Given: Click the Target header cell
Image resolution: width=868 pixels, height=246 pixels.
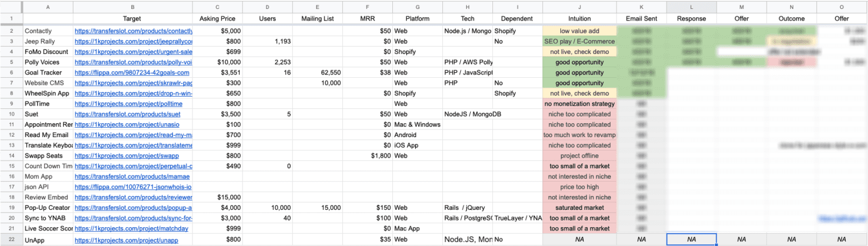Looking at the screenshot, I should 132,18.
